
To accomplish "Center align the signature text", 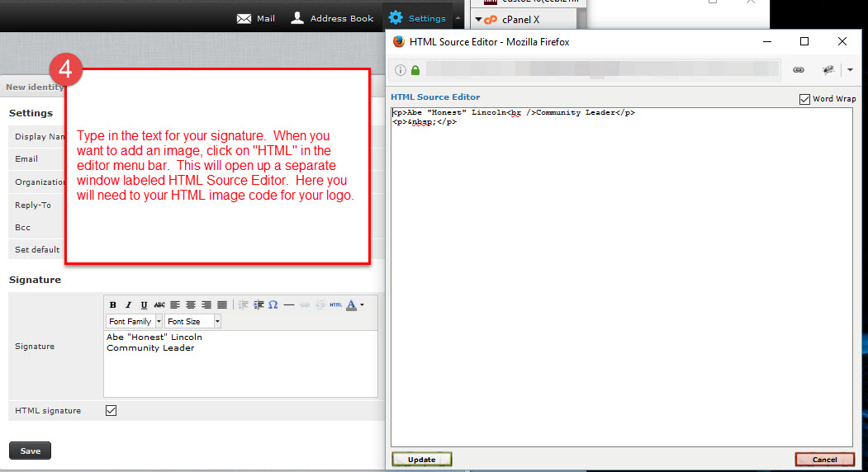I will [x=191, y=305].
